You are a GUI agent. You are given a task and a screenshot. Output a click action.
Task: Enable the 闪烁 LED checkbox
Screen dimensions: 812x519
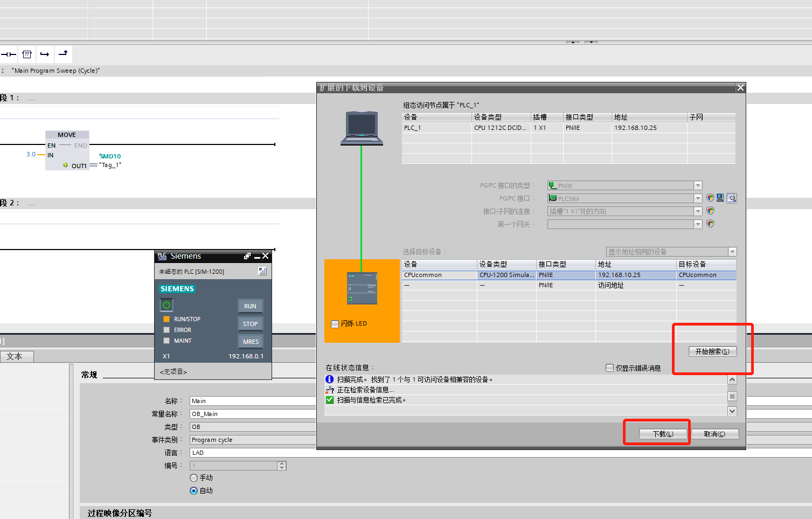335,324
